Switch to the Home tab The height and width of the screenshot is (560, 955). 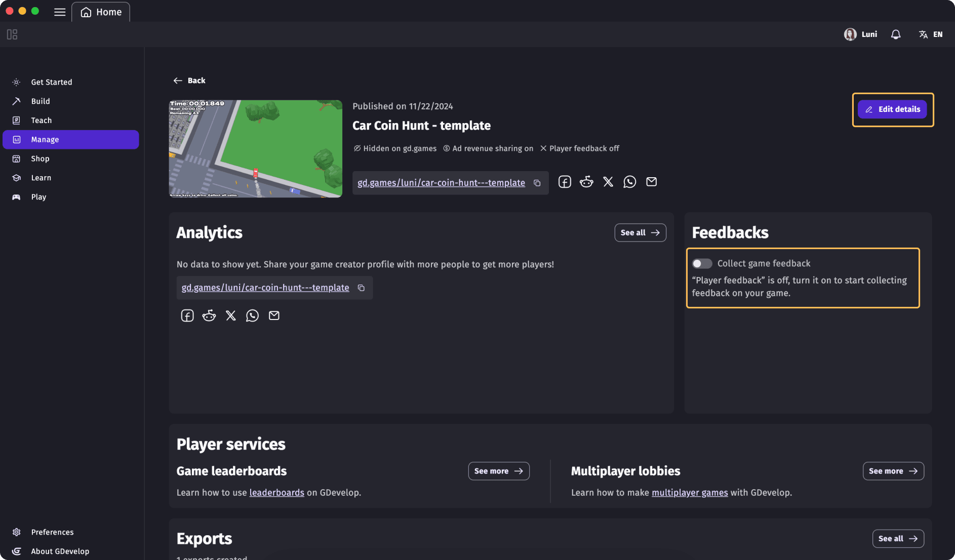click(x=101, y=12)
